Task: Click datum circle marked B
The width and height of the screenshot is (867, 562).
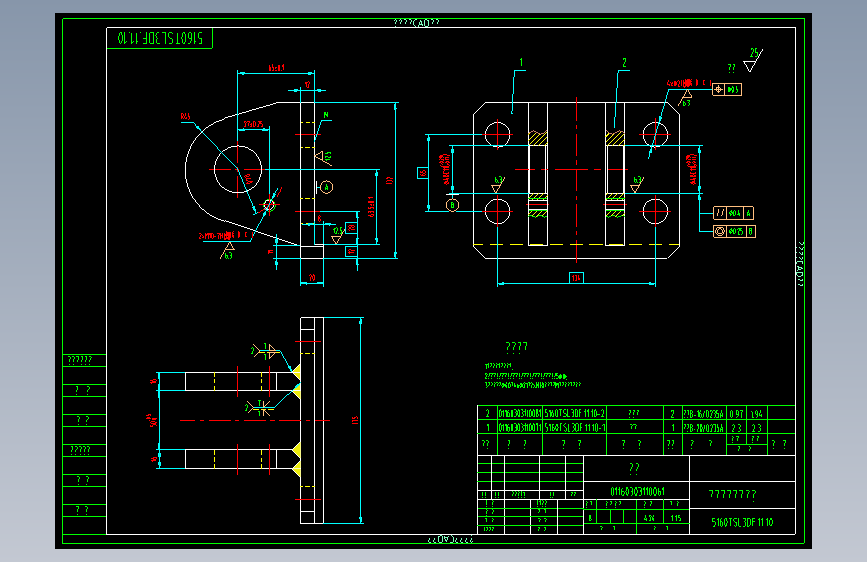Action: pos(452,205)
